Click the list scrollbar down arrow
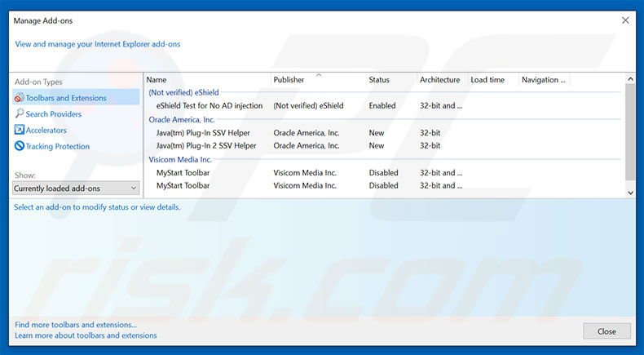Screen dimensions: 644x355 [x=630, y=193]
